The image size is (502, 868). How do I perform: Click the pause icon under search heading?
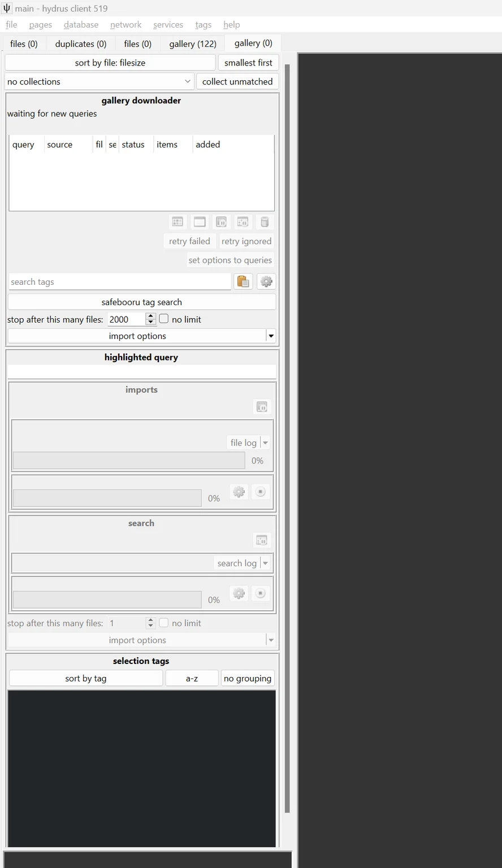(x=262, y=540)
